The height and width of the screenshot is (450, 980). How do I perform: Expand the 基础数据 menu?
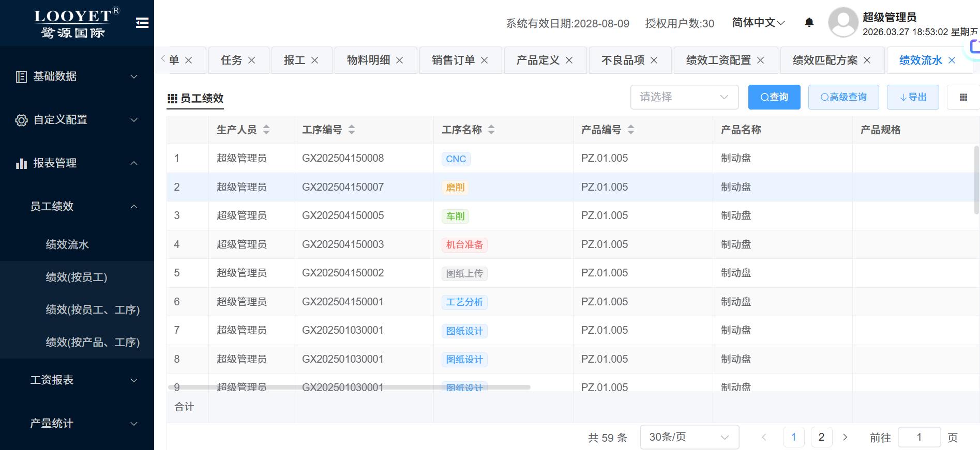point(77,76)
